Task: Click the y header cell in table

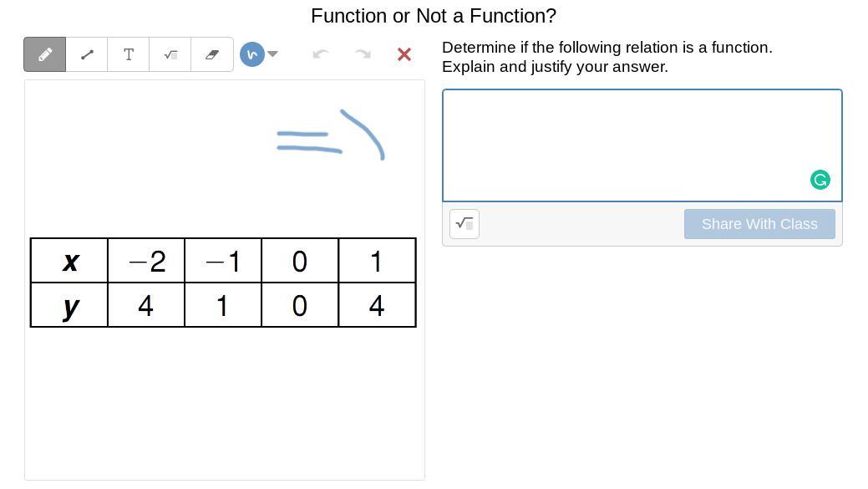Action: pyautogui.click(x=69, y=305)
